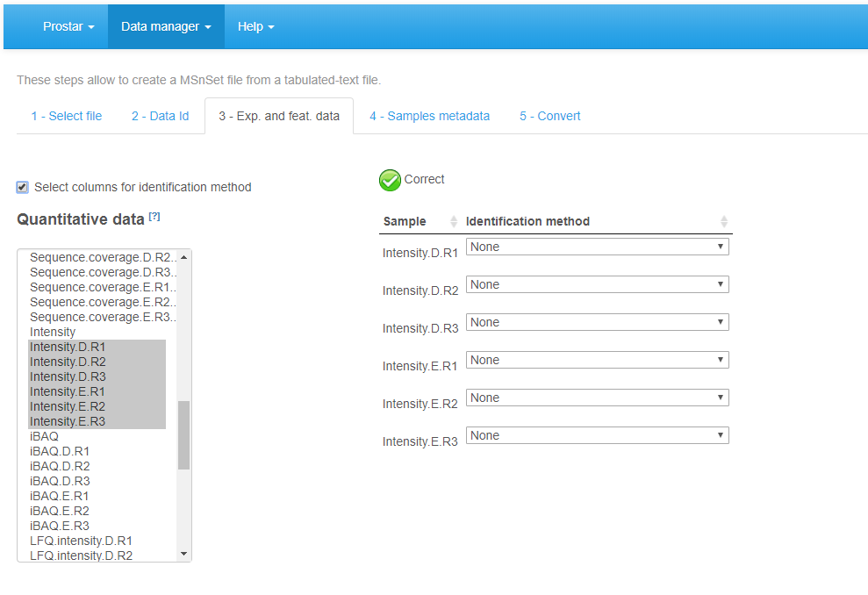Switch to the 1 - Select file tab
Viewport: 868px width, 595px height.
tap(66, 115)
